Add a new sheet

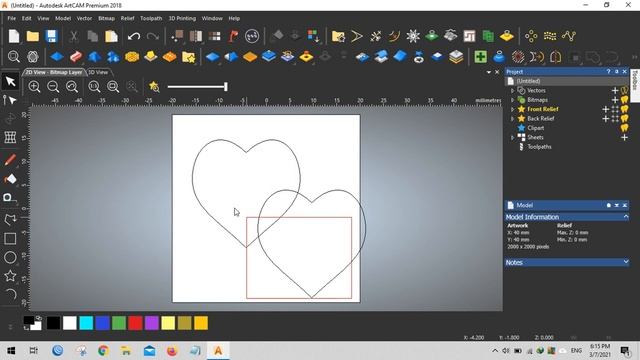coord(624,138)
